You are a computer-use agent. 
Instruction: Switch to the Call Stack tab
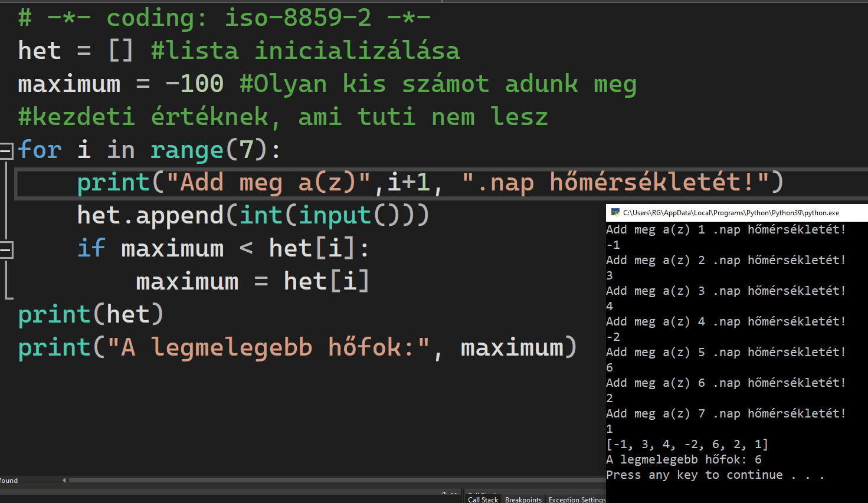483,499
